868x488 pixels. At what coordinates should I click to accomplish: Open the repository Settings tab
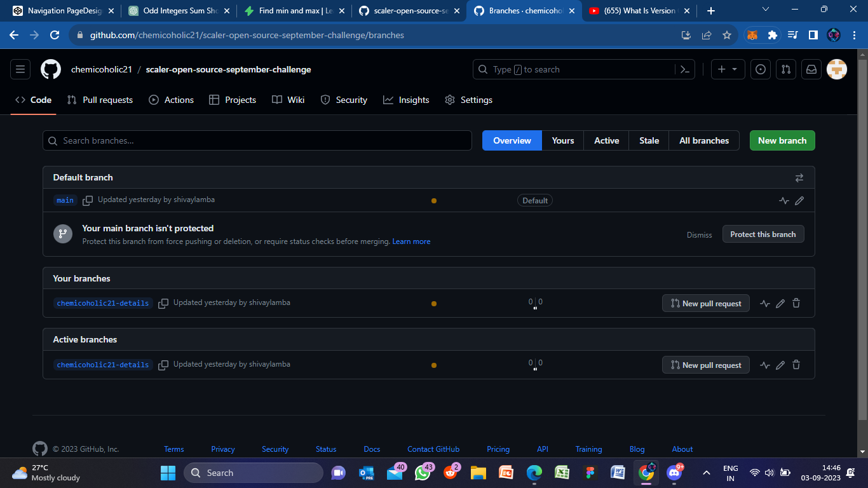[469, 100]
